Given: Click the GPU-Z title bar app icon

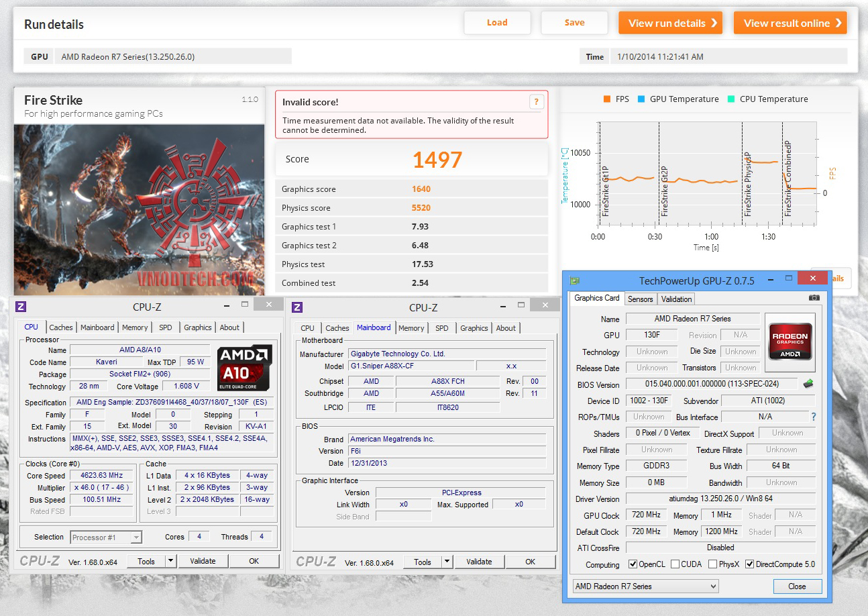Looking at the screenshot, I should 574,280.
